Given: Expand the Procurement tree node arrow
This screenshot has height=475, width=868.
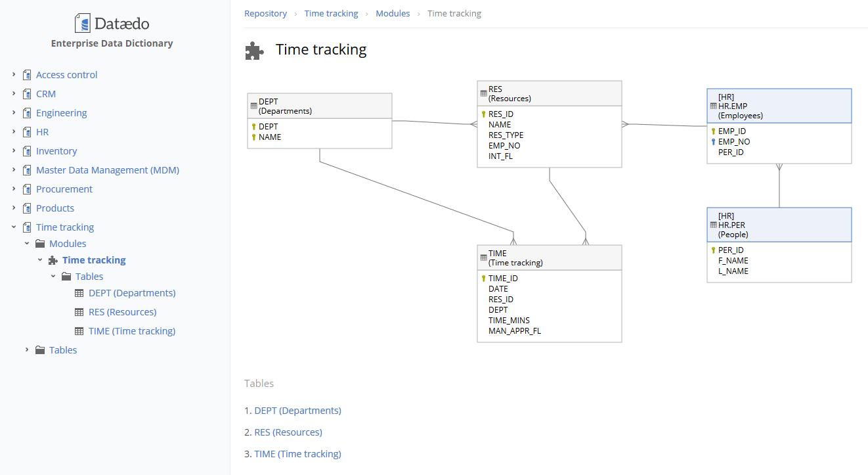Looking at the screenshot, I should (14, 189).
